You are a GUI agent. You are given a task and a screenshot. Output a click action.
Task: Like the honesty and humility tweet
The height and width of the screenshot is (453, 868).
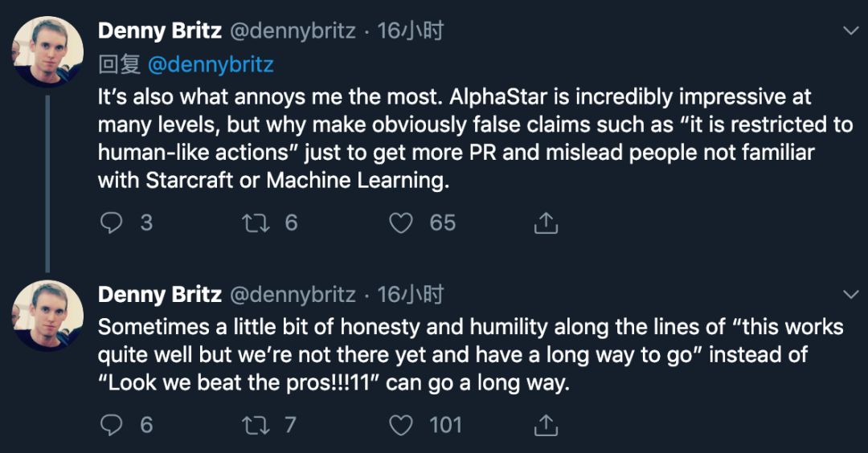coord(400,424)
